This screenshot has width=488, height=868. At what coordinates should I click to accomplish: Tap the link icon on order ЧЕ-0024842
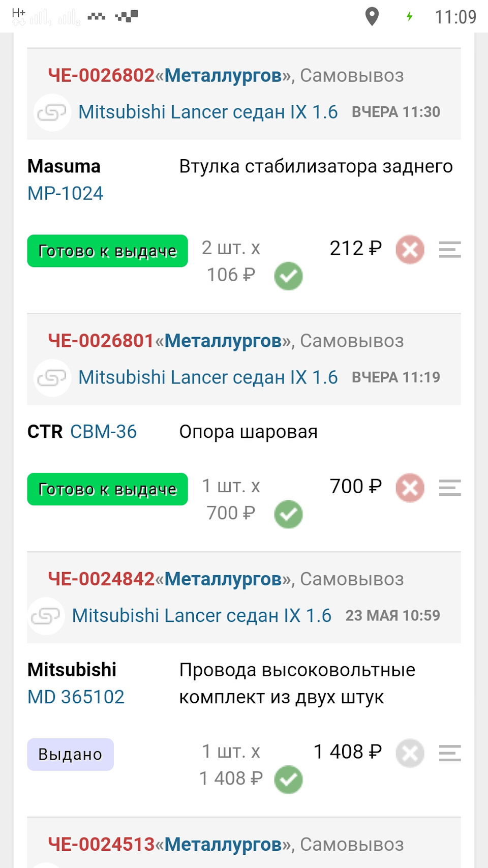coord(46,616)
